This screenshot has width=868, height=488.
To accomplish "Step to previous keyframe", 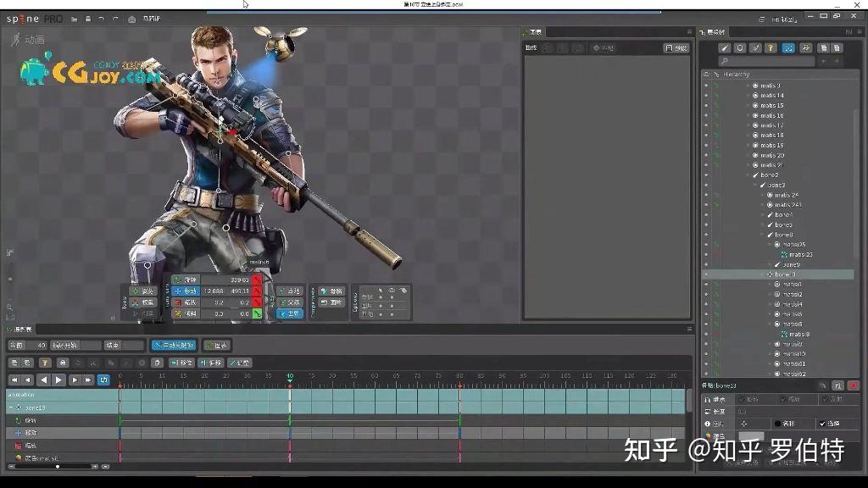I will (x=28, y=380).
